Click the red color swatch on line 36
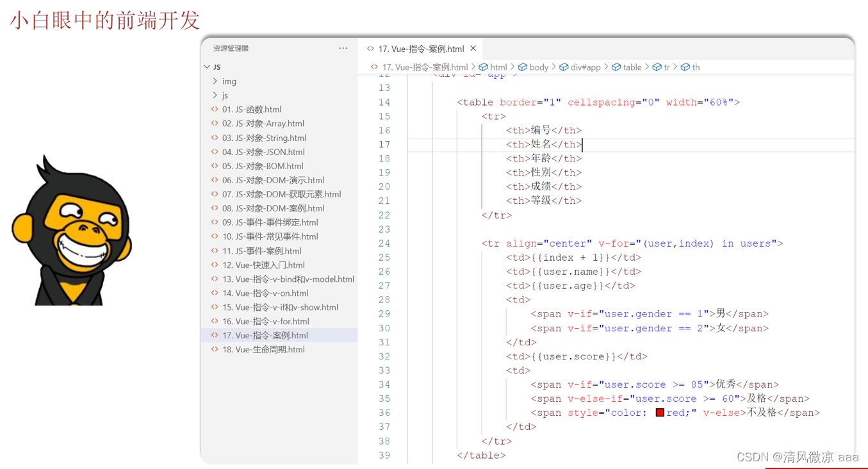This screenshot has width=868, height=469. point(660,413)
